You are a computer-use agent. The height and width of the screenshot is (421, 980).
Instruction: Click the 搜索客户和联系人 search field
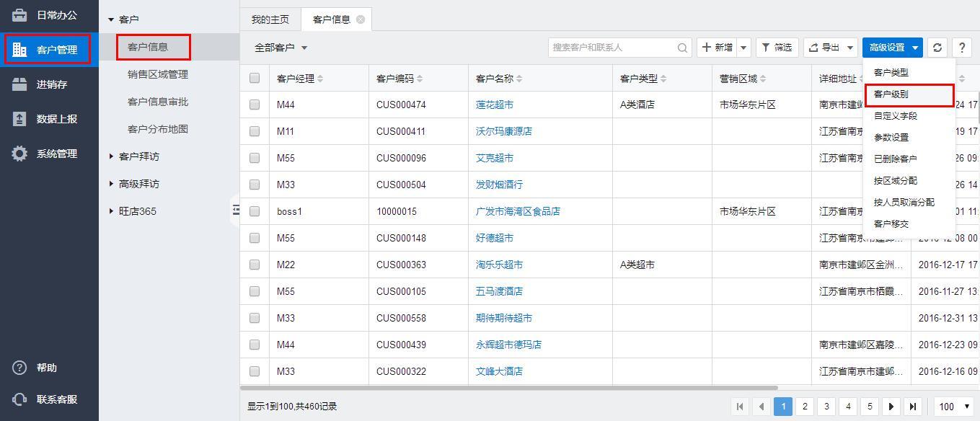pos(612,48)
